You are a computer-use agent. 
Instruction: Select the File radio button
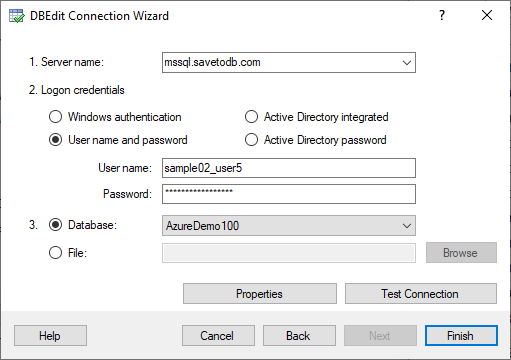pos(55,253)
